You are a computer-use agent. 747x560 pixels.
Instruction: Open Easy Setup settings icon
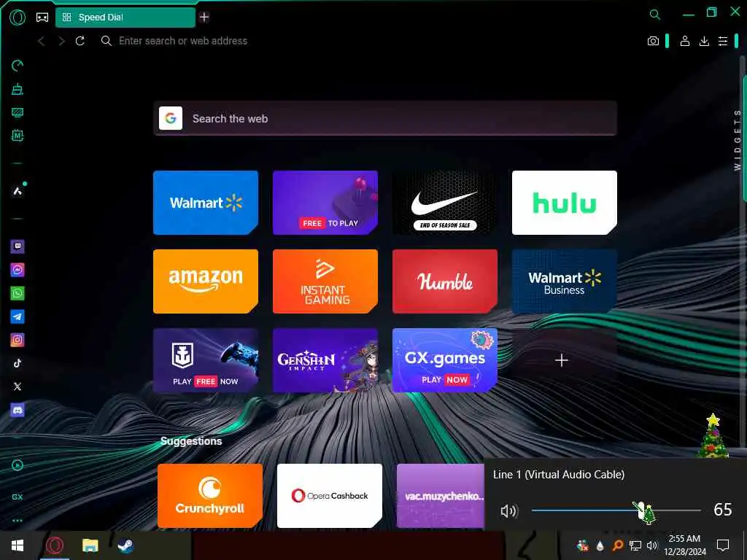tap(723, 42)
